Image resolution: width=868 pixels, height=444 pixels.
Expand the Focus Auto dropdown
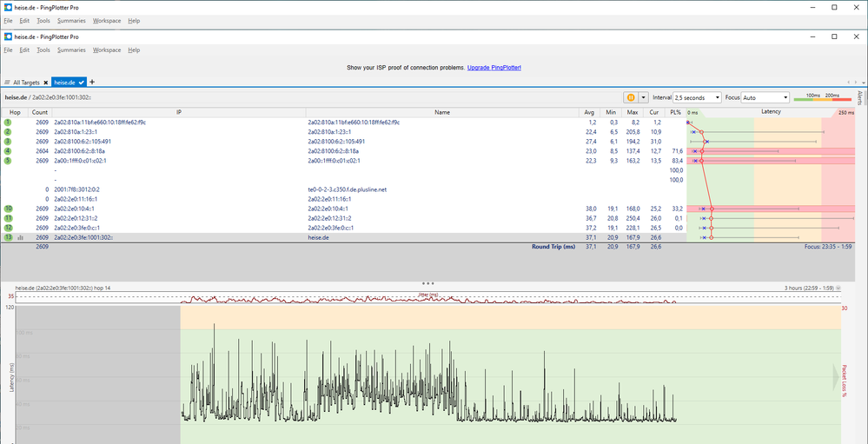[x=765, y=97]
